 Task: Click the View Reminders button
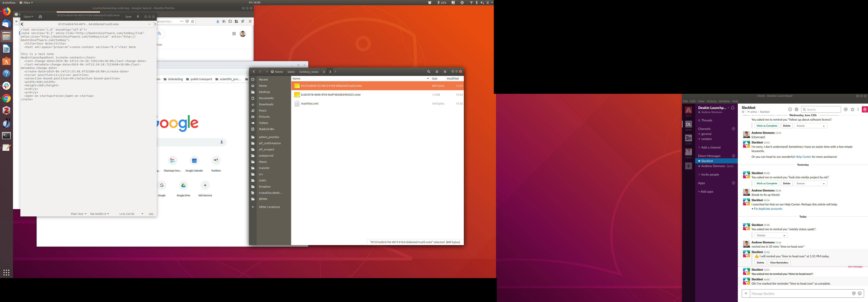[779, 263]
